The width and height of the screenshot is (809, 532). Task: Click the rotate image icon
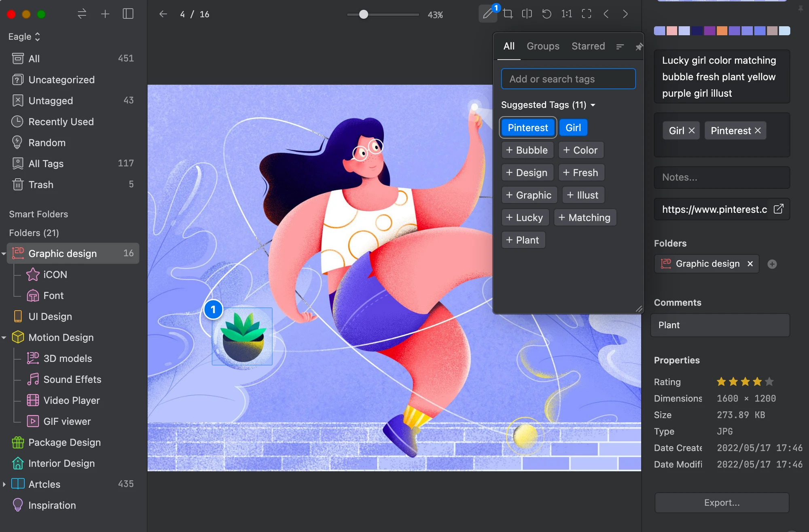pyautogui.click(x=546, y=14)
